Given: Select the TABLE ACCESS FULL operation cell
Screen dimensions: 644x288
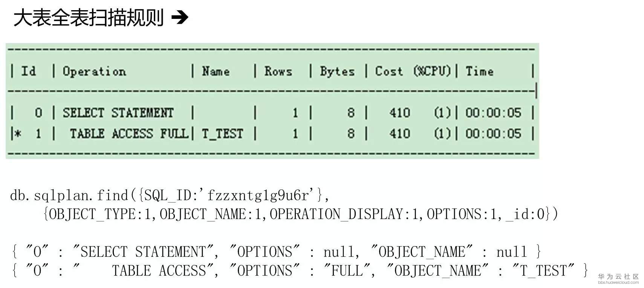Looking at the screenshot, I should (129, 134).
